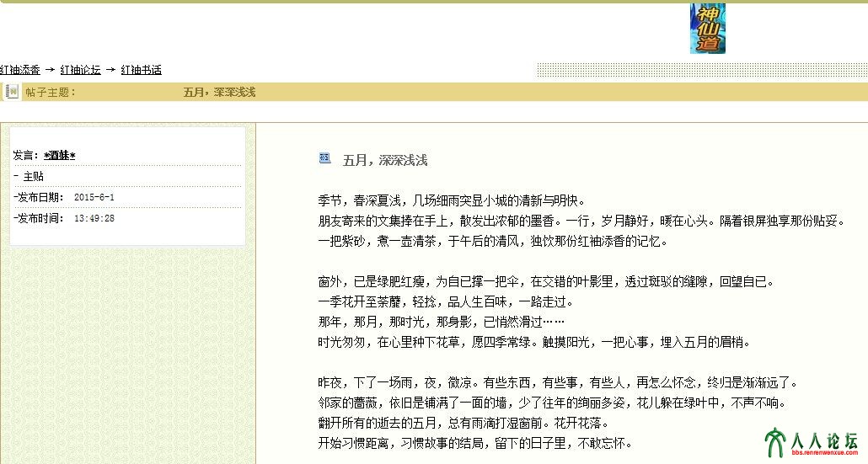Click the publish date 2015-6-1
The height and width of the screenshot is (464, 868).
94,197
